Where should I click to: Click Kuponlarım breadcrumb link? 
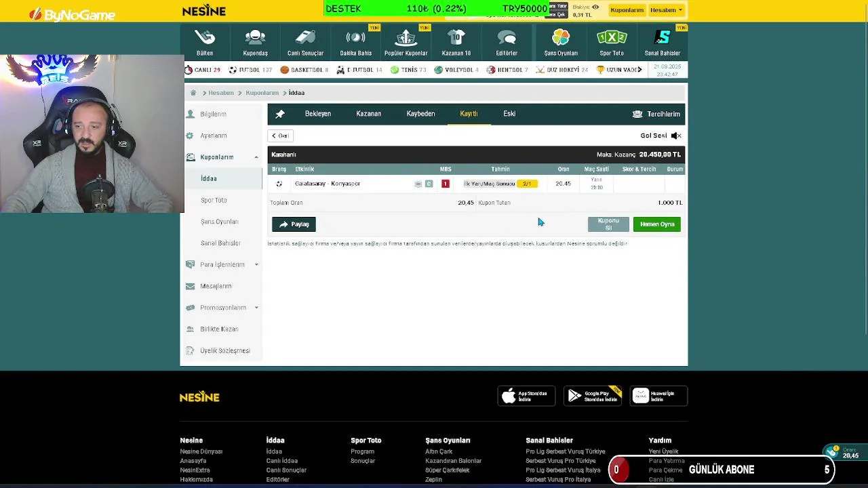coord(262,93)
